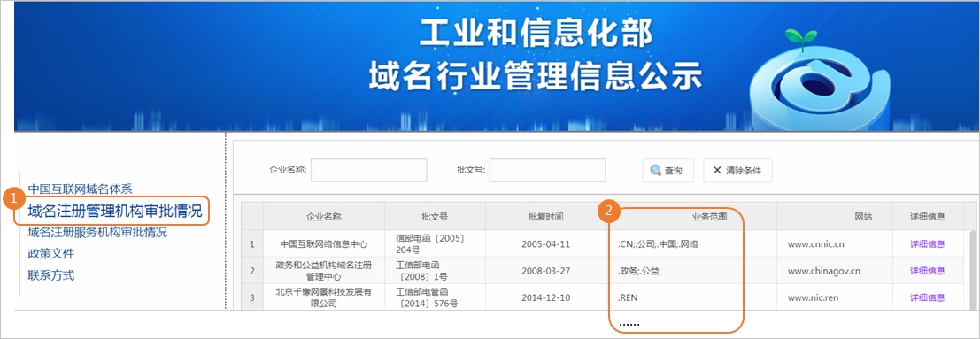Screen dimensions: 980x339
Task: Click the 批文号 column header
Action: [x=435, y=217]
